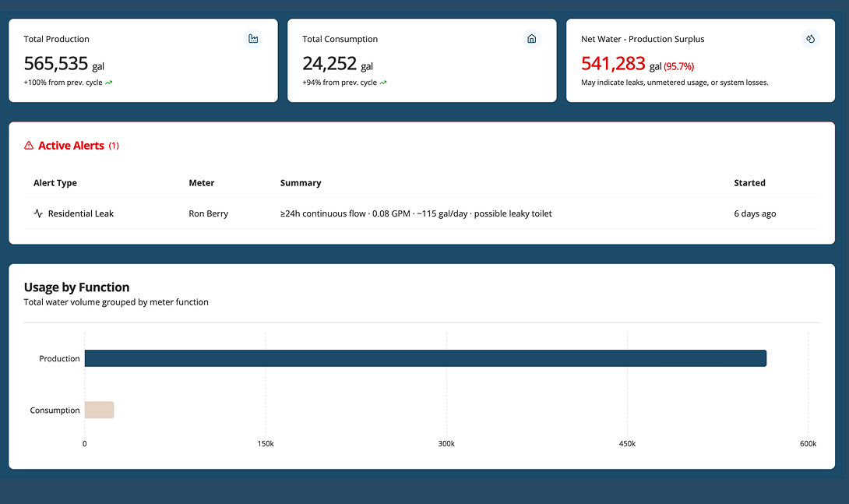Viewport: 849px width, 504px height.
Task: Click the alert count badge showing (1)
Action: (114, 146)
